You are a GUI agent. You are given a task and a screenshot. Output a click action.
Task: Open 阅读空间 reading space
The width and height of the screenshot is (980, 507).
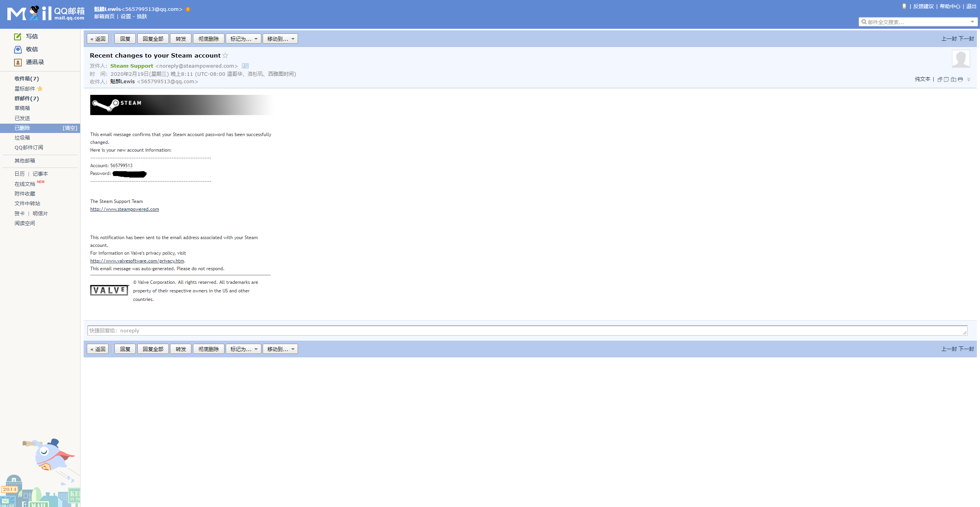tap(25, 223)
